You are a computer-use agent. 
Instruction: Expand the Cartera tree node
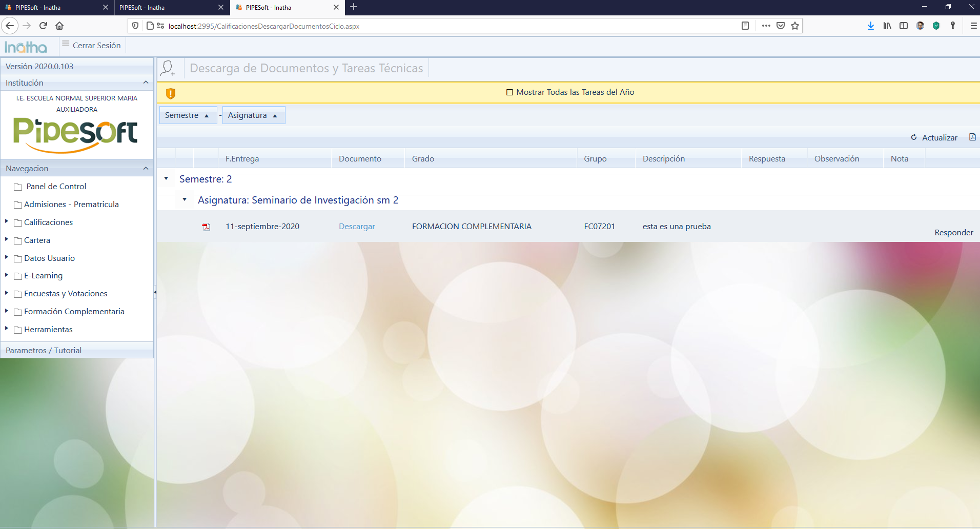tap(7, 239)
